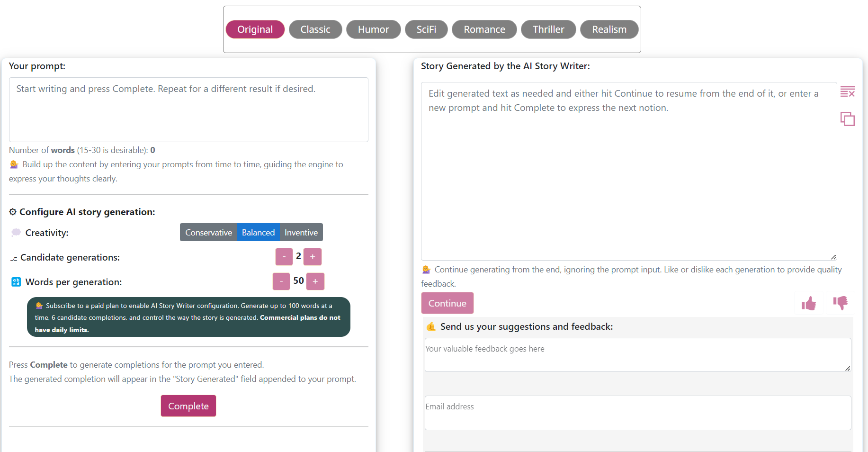Set creativity to Inventive
Image resolution: width=868 pixels, height=452 pixels.
[301, 233]
